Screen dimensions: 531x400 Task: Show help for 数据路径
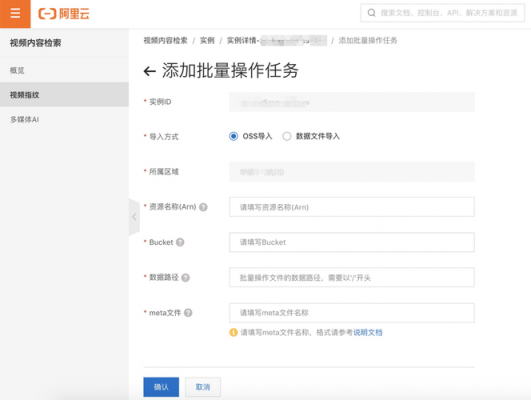186,278
